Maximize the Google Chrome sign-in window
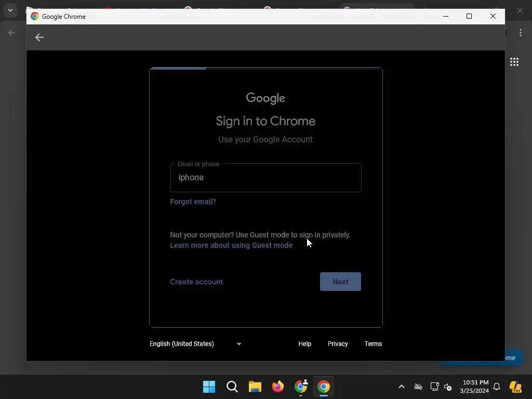This screenshot has width=532, height=399. [x=469, y=16]
